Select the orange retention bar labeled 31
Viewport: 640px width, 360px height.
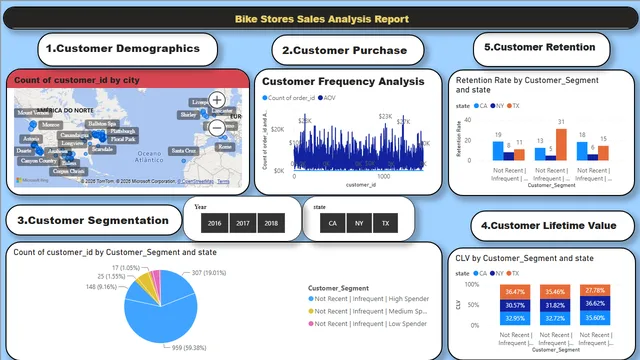click(x=561, y=144)
